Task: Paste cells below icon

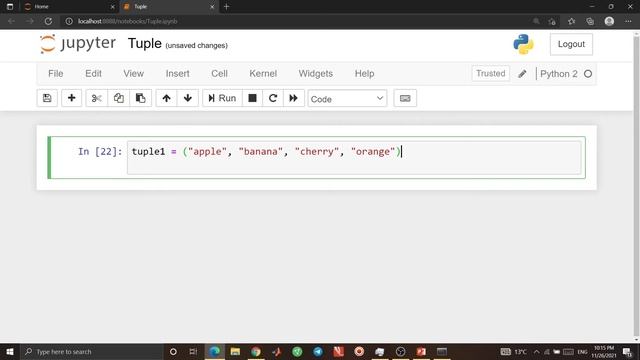Action: (x=140, y=98)
